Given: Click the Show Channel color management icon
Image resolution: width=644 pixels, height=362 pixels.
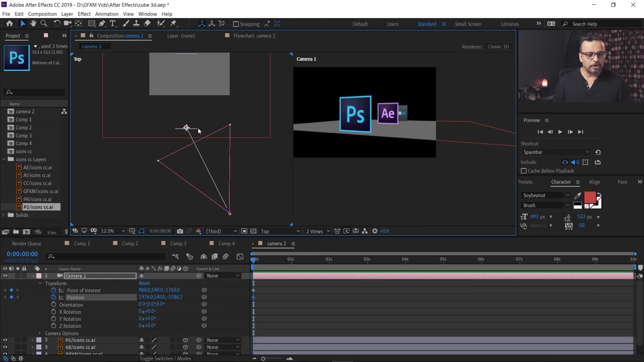Looking at the screenshot, I should pyautogui.click(x=198, y=231).
